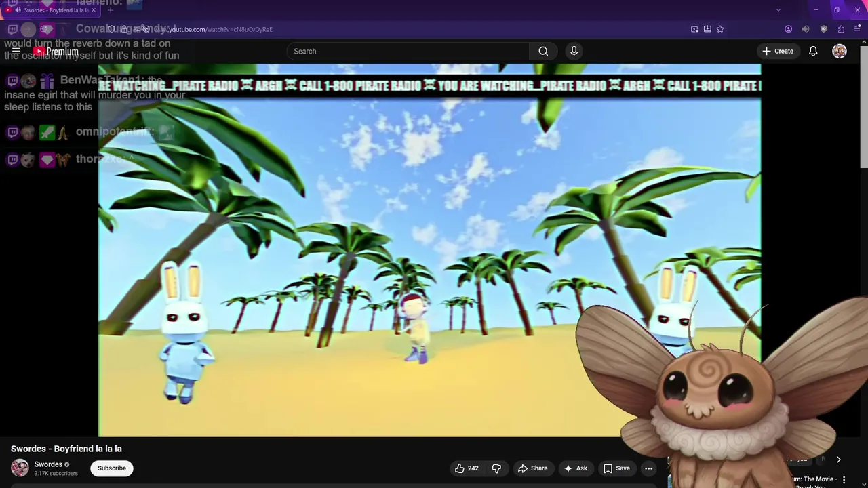Click the Ask button
This screenshot has width=868, height=488.
click(x=575, y=468)
